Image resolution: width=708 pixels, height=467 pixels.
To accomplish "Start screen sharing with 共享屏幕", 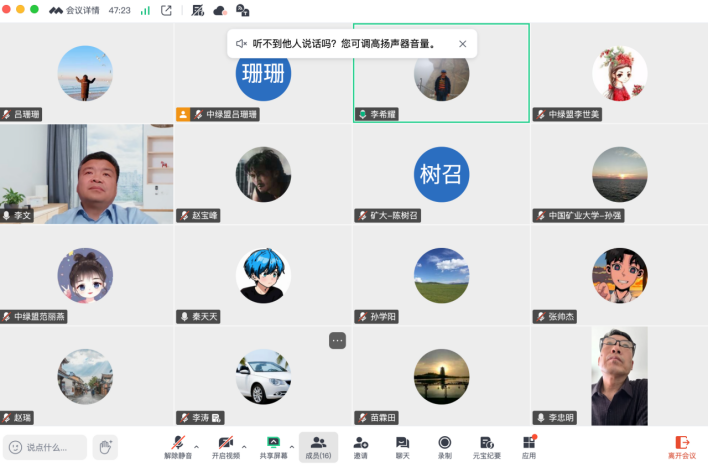I will tap(273, 446).
